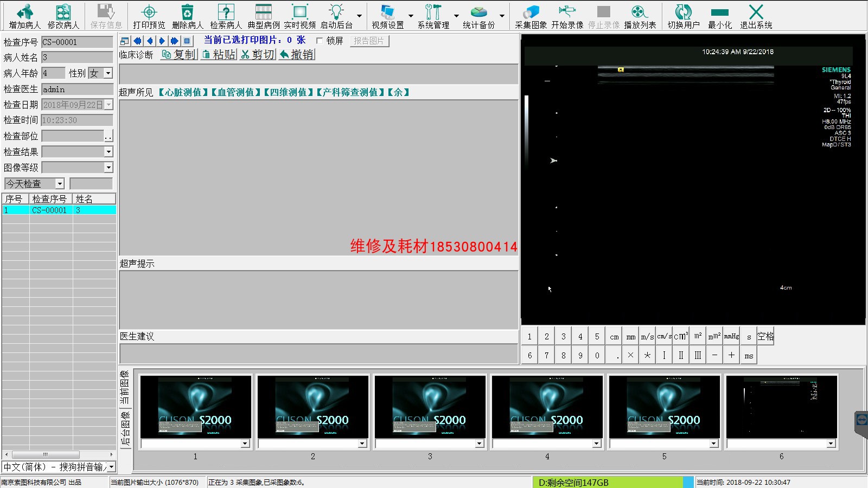
Task: Click the 复制 copy button
Action: point(179,55)
